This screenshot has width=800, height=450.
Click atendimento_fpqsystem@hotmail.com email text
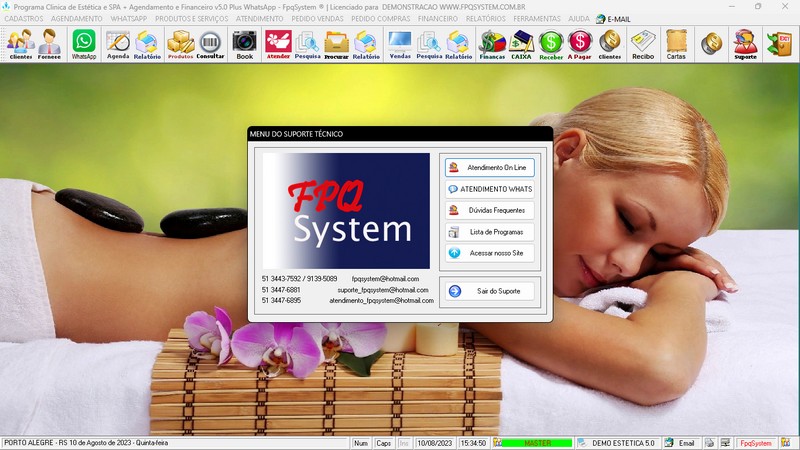pos(381,301)
